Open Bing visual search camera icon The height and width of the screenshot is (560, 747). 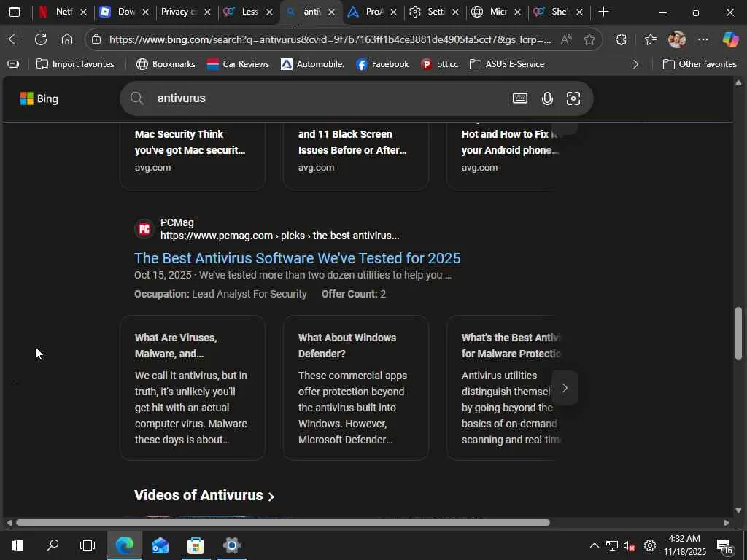click(573, 98)
